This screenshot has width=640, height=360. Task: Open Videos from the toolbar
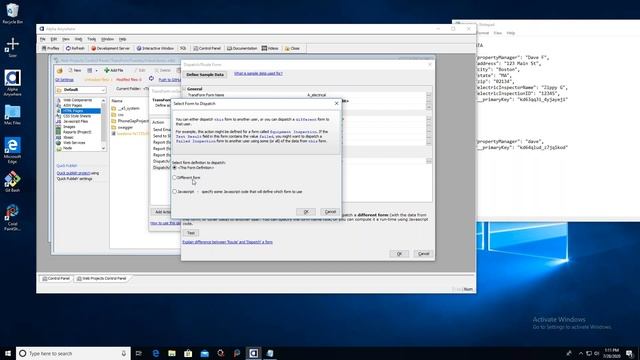(270, 48)
